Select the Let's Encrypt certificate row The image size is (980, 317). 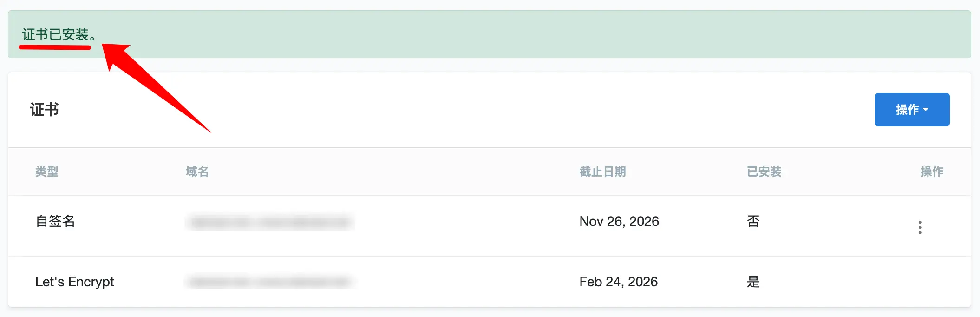325,282
